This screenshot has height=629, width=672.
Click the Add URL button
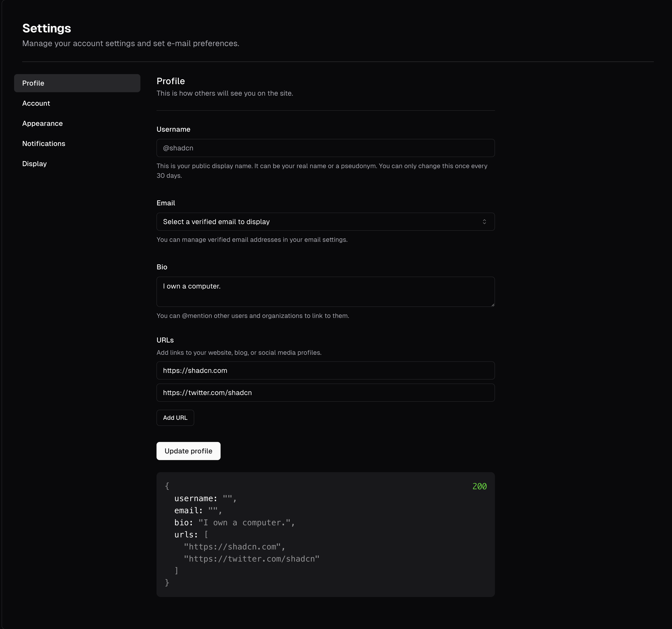175,418
